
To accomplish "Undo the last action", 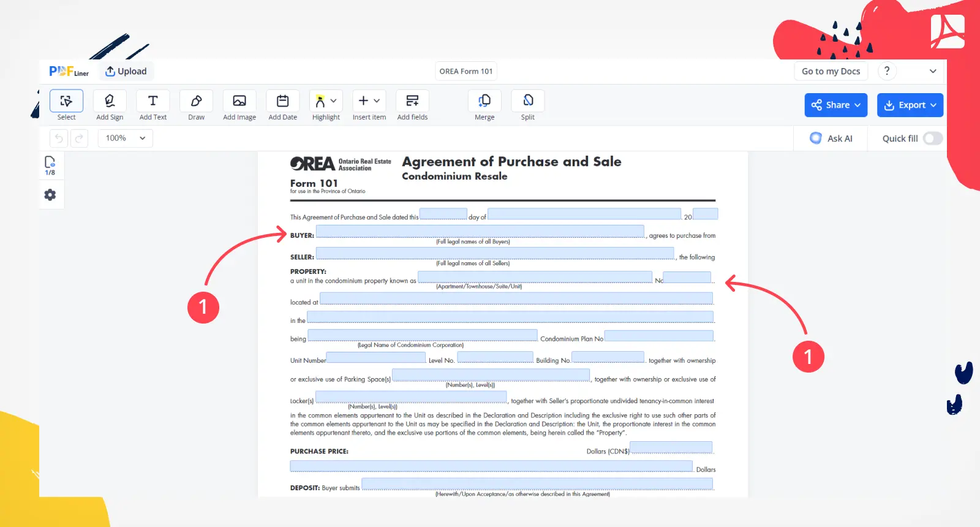I will click(x=59, y=138).
